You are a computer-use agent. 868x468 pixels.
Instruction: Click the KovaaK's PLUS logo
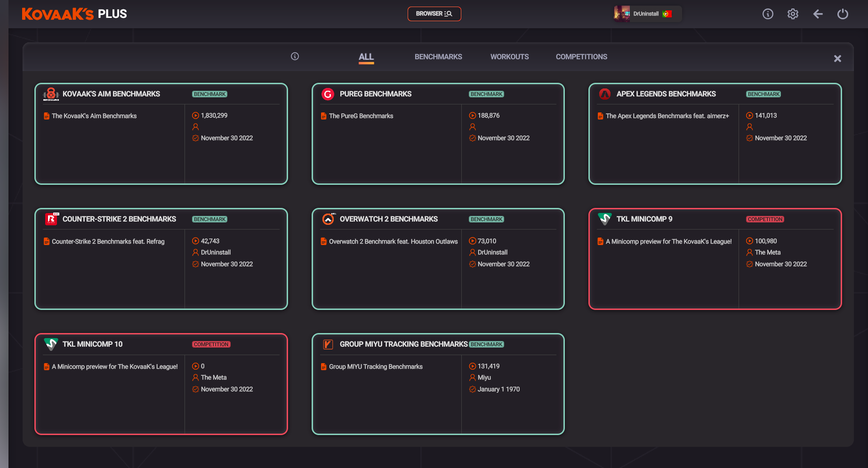74,14
